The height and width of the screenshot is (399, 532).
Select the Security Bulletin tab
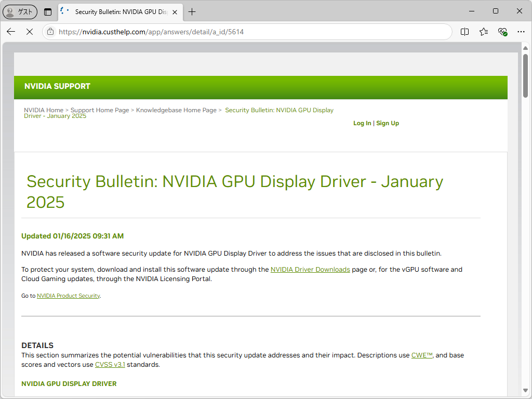117,11
